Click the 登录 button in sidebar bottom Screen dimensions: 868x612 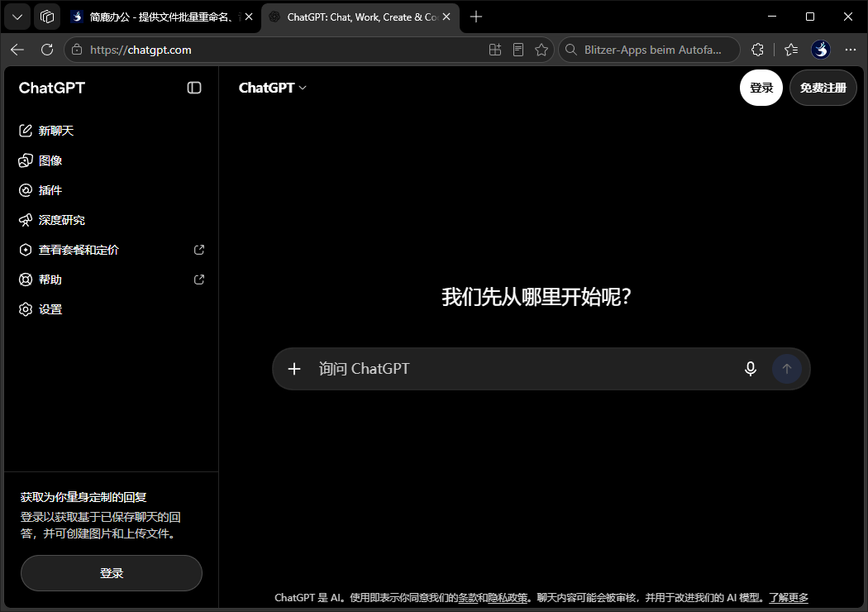(x=112, y=573)
